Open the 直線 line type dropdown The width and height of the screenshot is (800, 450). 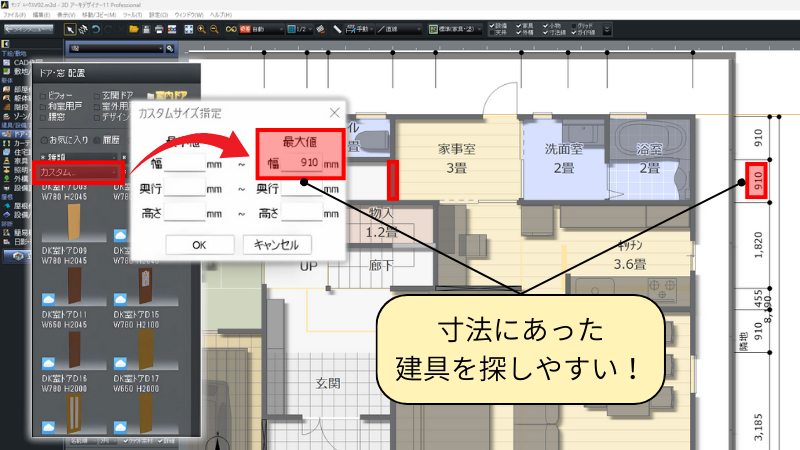tap(399, 30)
